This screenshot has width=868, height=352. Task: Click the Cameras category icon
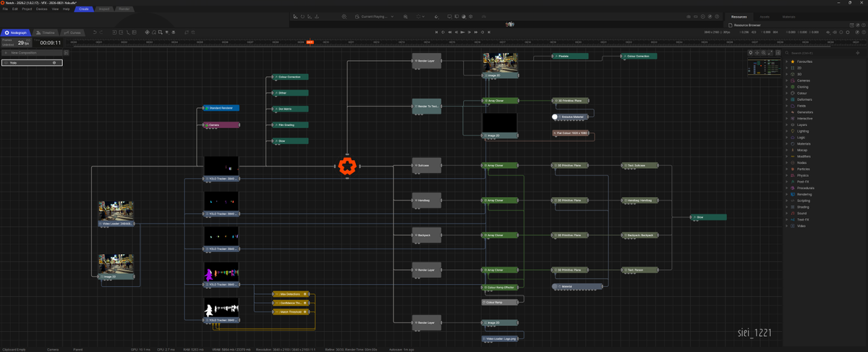(x=793, y=80)
